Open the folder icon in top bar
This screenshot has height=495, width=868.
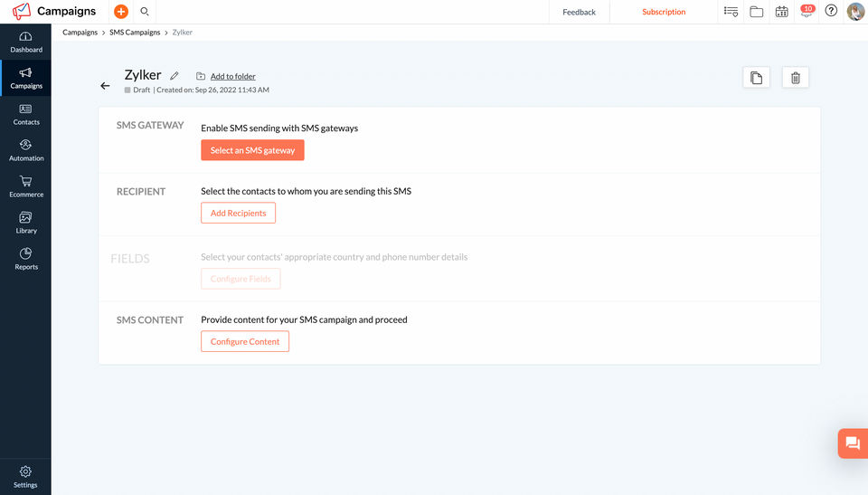click(756, 12)
